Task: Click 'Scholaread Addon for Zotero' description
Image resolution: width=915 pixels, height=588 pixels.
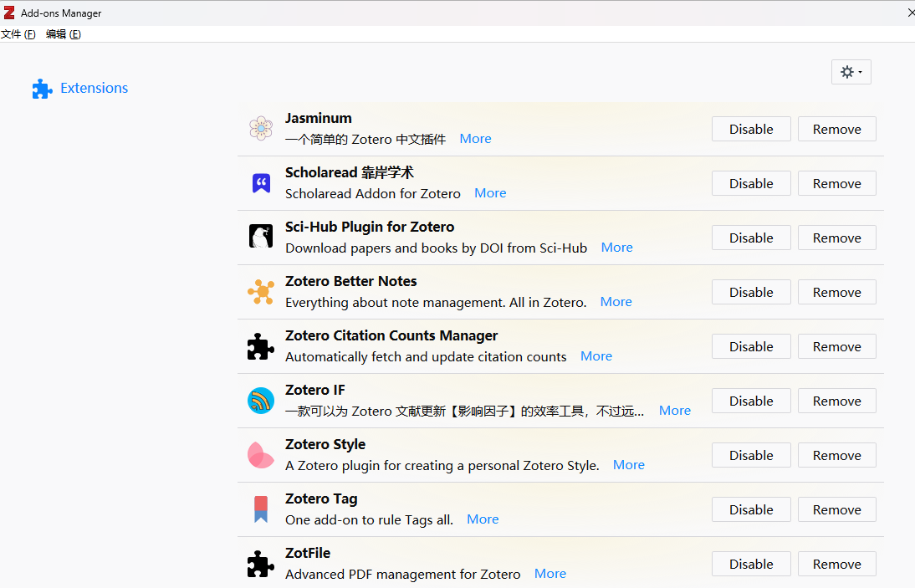Action: (373, 193)
